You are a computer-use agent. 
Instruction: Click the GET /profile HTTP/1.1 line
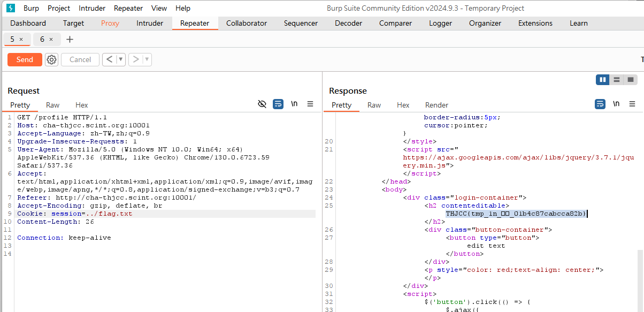click(62, 117)
